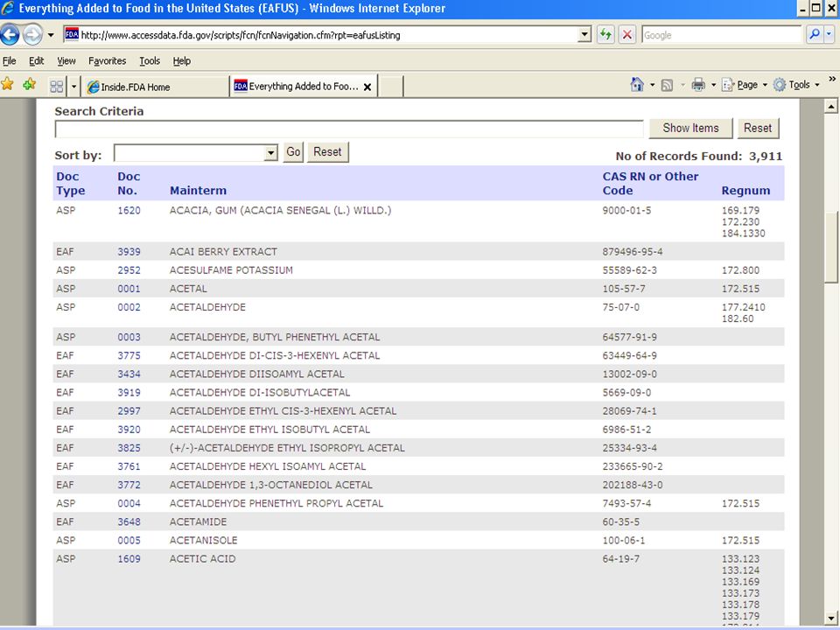Click the CAS RN or Other Code header

[650, 183]
